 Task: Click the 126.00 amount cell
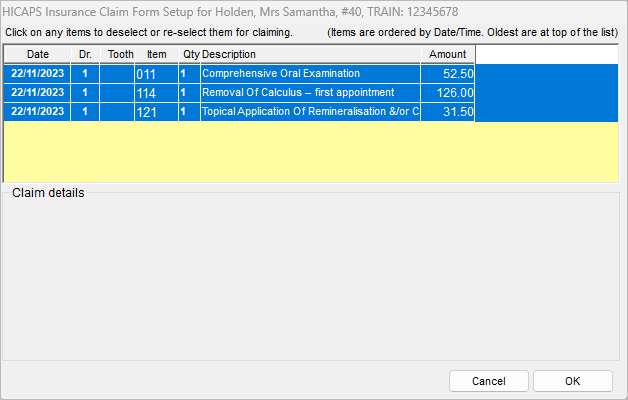[x=448, y=93]
